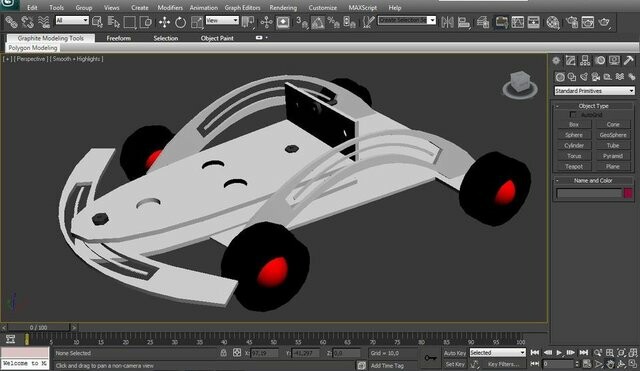Viewport: 640px width, 371px height.
Task: Choose the Select Object tool
Action: click(98, 22)
